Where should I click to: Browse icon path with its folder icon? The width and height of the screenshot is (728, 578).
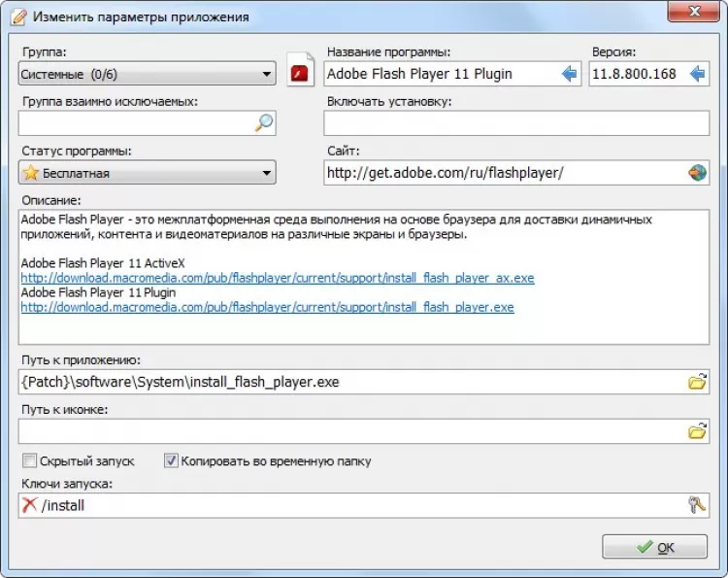coord(697,431)
